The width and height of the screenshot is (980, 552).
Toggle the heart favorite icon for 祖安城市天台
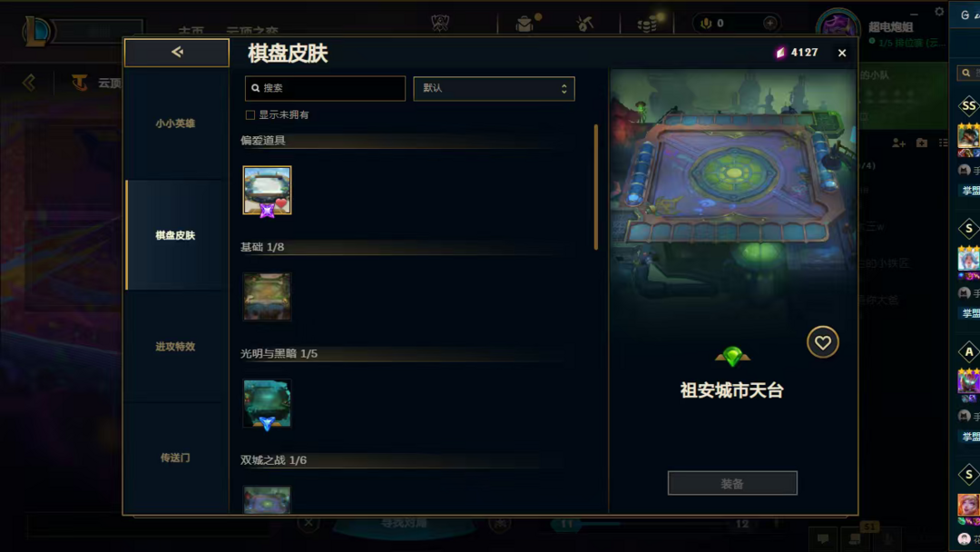(822, 342)
